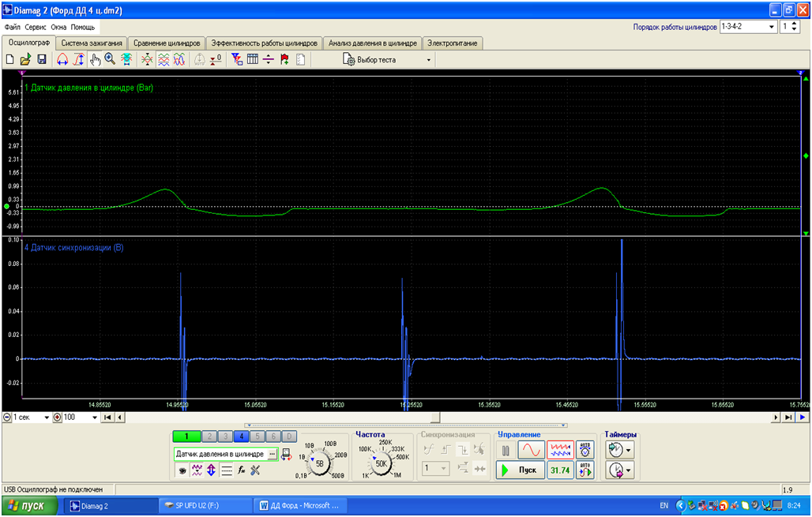The image size is (812, 517).
Task: Open sensor selection ellipsis button
Action: 272,454
